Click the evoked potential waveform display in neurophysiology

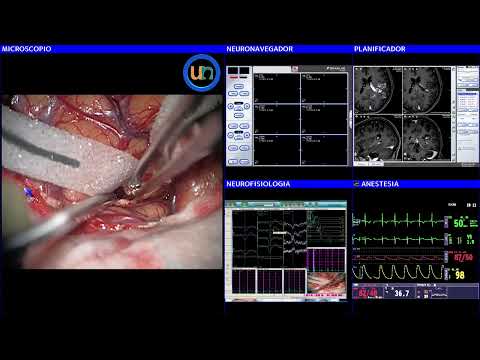click(269, 238)
